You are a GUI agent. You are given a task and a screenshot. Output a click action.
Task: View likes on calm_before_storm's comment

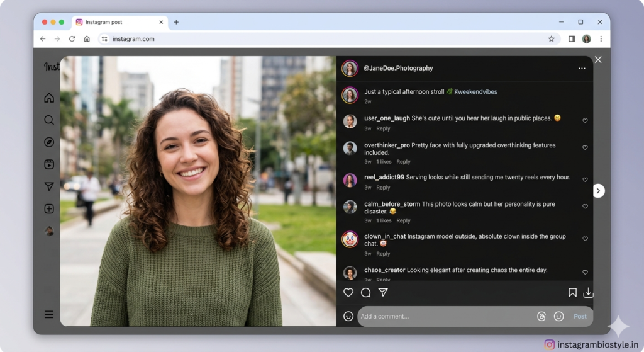(384, 221)
